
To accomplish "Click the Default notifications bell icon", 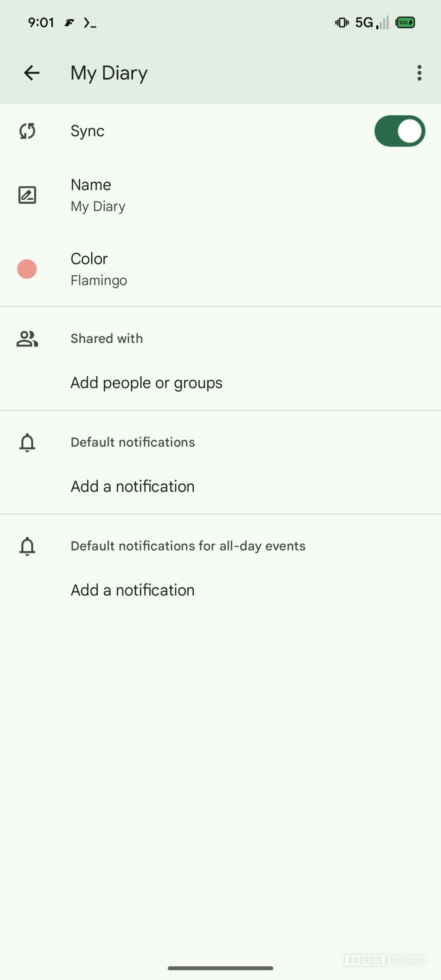I will tap(27, 443).
